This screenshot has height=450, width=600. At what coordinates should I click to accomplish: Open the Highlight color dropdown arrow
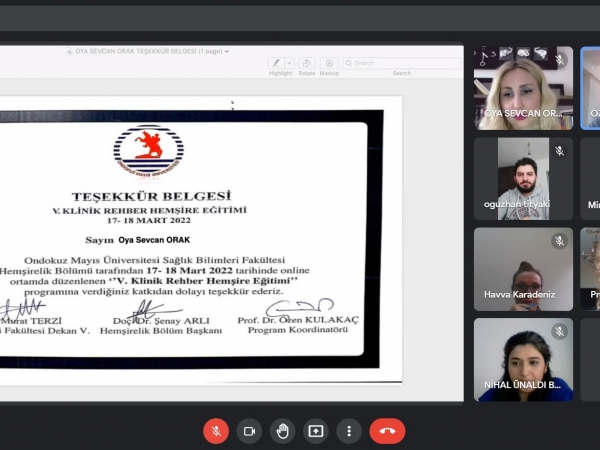[290, 63]
